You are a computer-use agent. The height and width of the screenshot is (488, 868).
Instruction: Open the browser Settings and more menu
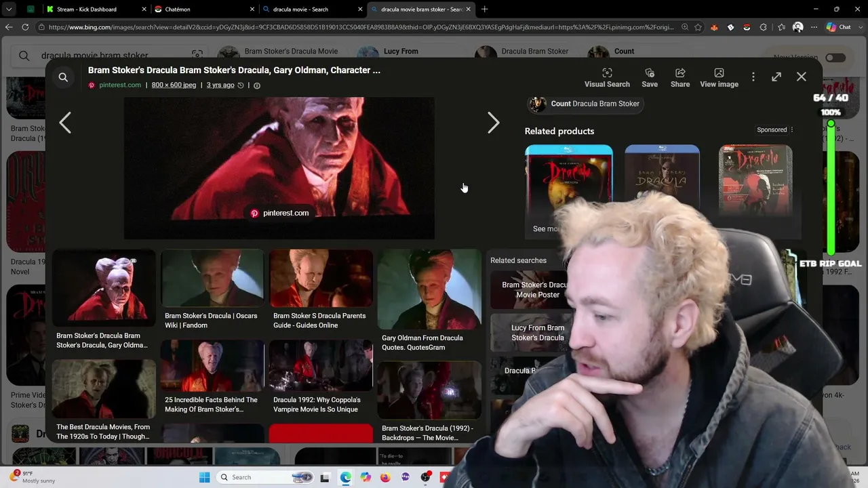tap(814, 27)
